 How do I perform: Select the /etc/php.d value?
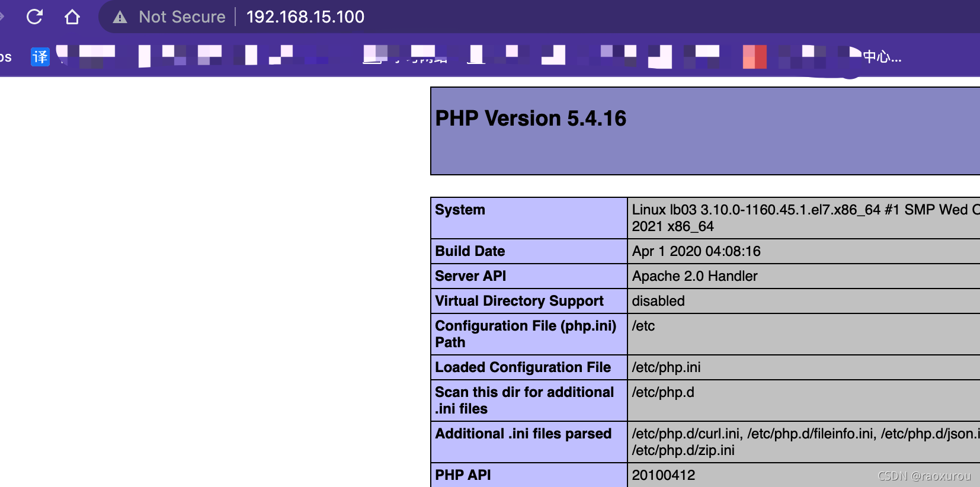663,392
